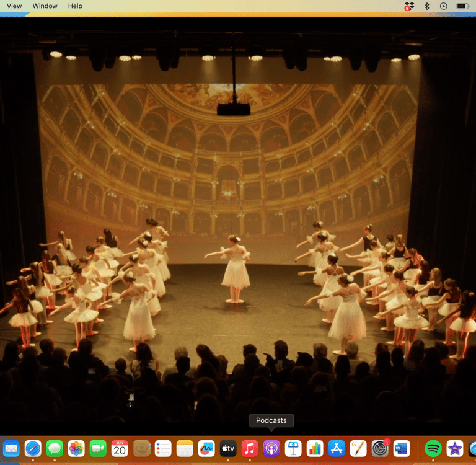The width and height of the screenshot is (476, 465).
Task: Open Spotify from the Dock
Action: click(433, 448)
